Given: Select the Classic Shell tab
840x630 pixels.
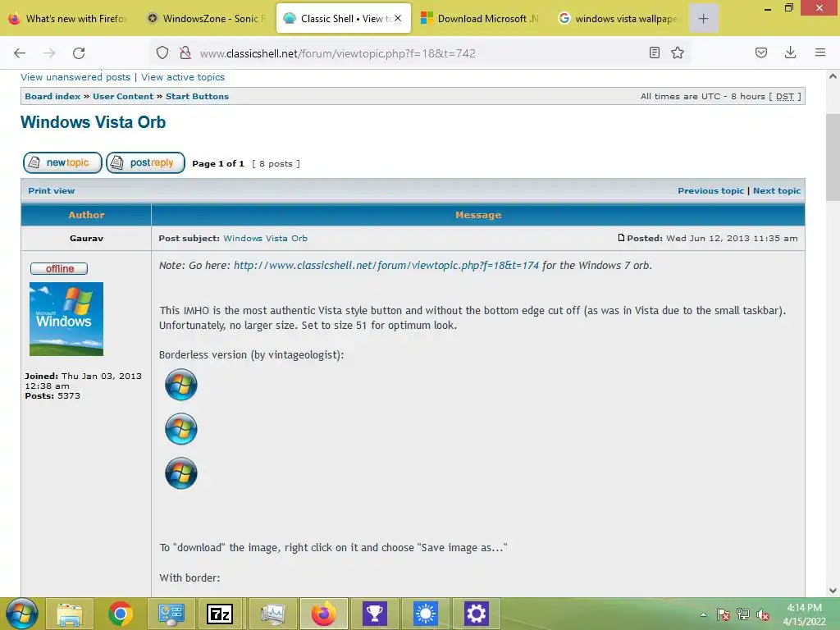Looking at the screenshot, I should pyautogui.click(x=344, y=19).
